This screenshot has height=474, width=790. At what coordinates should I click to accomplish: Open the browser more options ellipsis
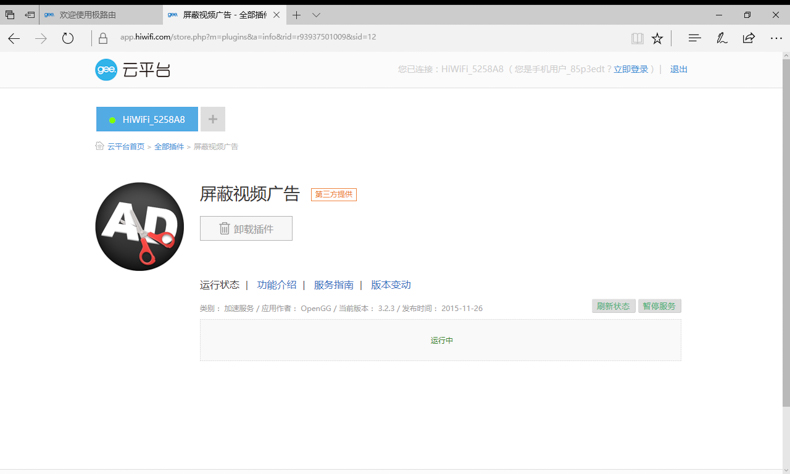pos(776,38)
